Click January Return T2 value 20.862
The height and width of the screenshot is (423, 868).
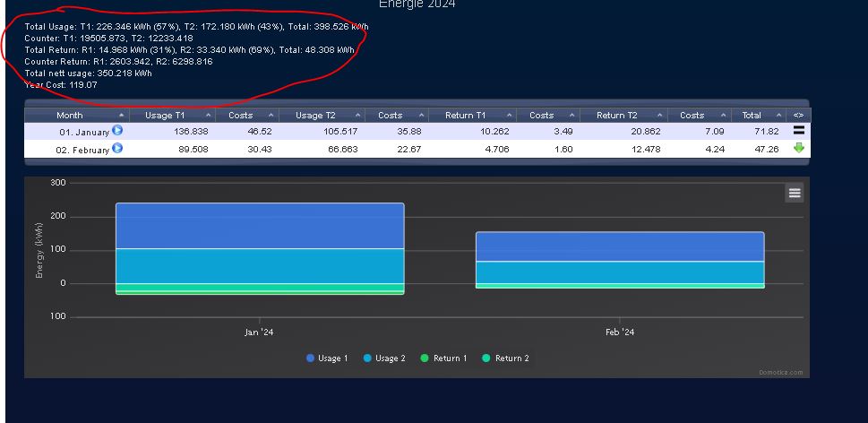644,132
